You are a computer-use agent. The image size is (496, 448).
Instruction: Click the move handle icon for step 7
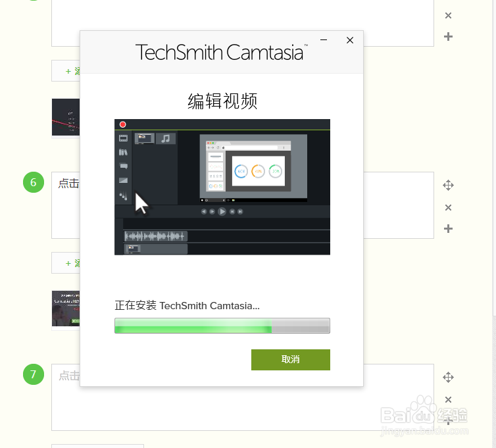(x=448, y=377)
